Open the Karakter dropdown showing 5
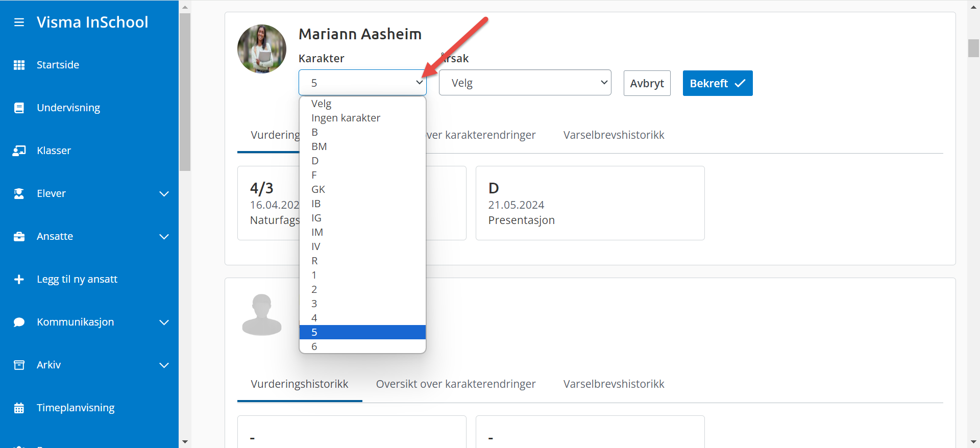980x448 pixels. pyautogui.click(x=362, y=83)
